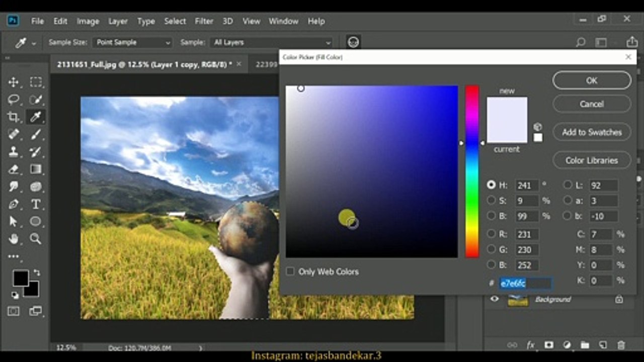Select the History Brush tool
644x362 pixels.
pyautogui.click(x=36, y=152)
